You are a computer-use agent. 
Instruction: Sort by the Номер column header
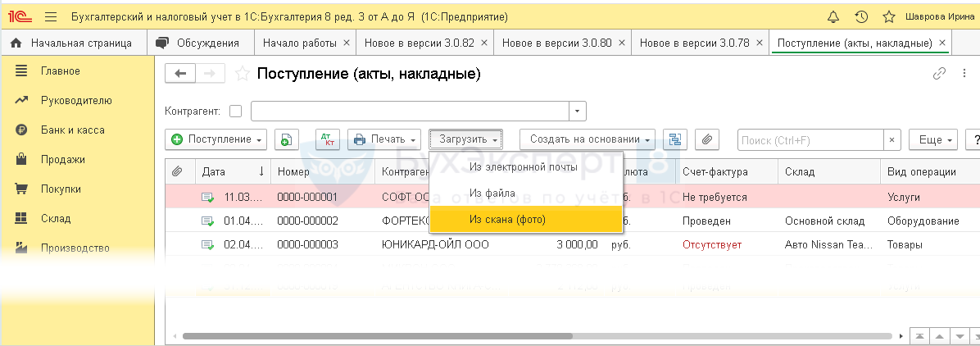pyautogui.click(x=323, y=171)
